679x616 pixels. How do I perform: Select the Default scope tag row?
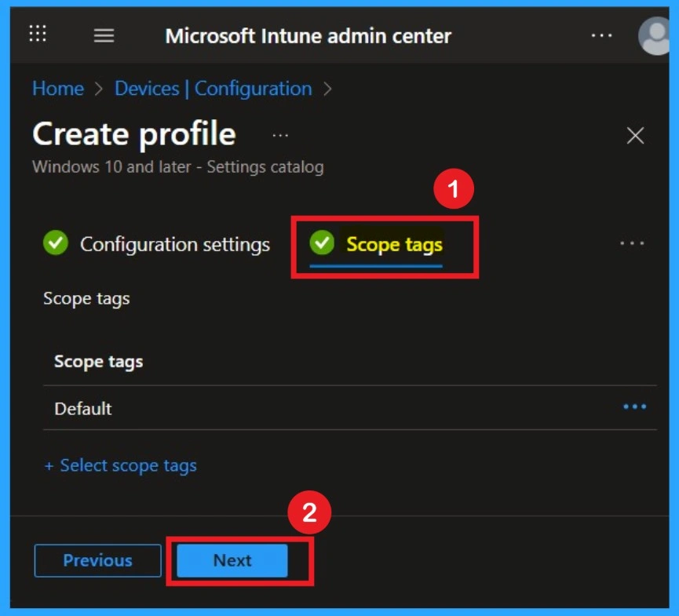pos(350,408)
